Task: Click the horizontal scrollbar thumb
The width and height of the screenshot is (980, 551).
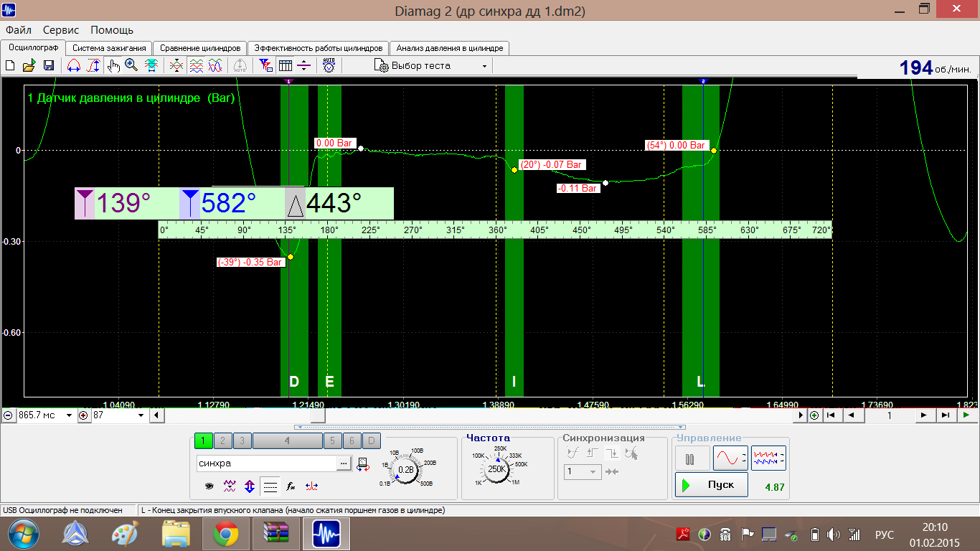Action: (317, 415)
